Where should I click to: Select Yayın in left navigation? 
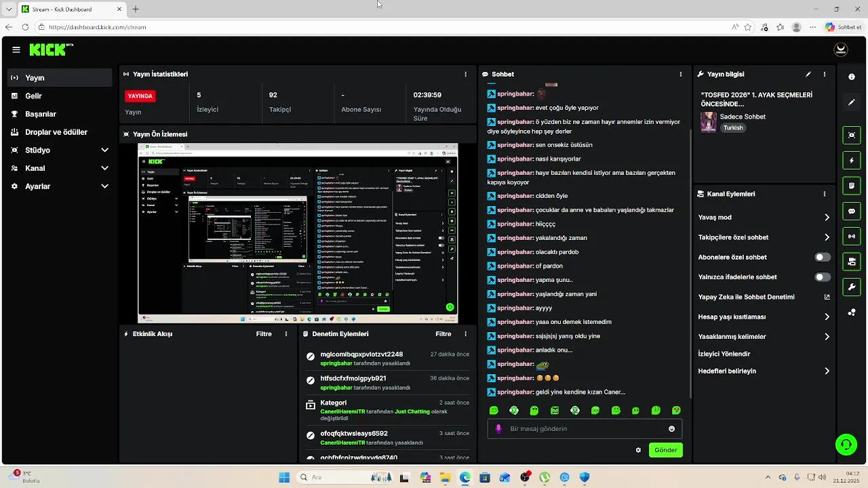[60, 78]
